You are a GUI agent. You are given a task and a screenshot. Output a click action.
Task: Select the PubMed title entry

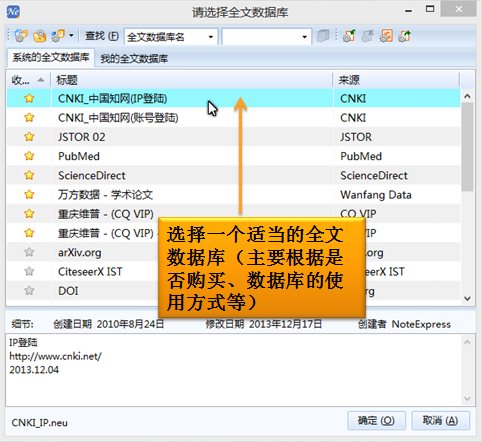point(79,156)
